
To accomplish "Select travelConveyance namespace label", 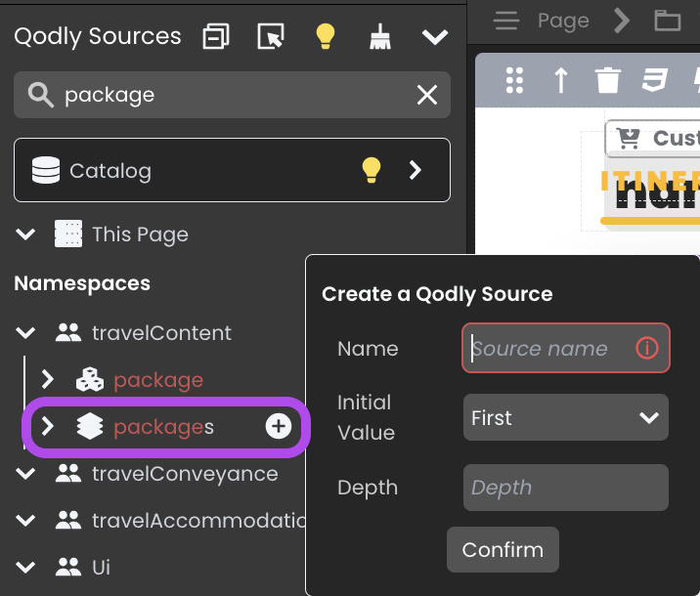I will (185, 474).
